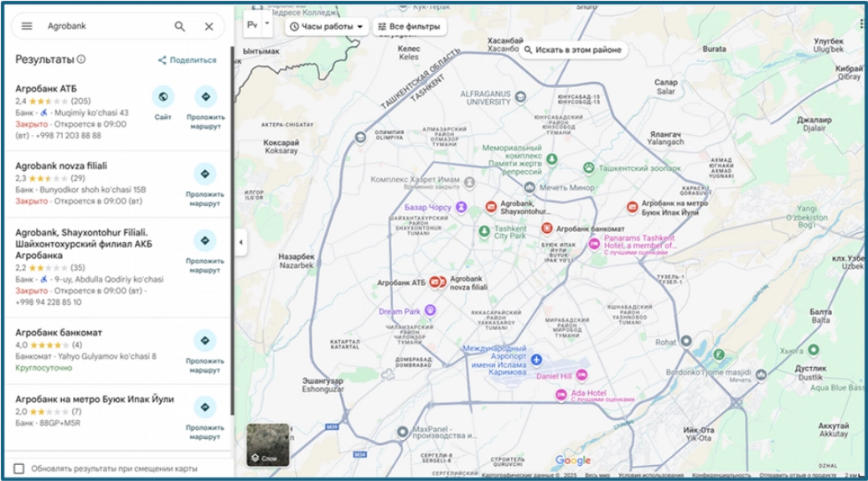Open the Agrobank novza filiali result
The height and width of the screenshot is (481, 868).
pos(61,165)
